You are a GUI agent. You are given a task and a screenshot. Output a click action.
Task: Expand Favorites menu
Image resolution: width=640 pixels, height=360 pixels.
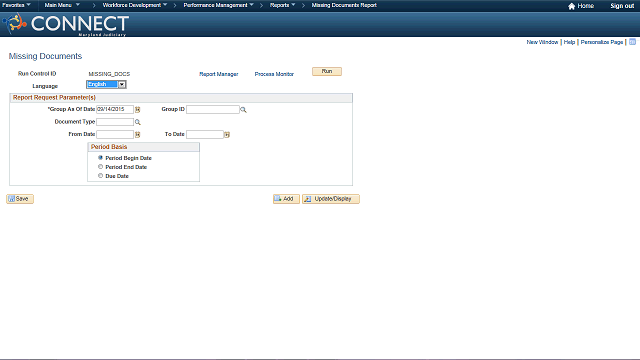point(16,5)
